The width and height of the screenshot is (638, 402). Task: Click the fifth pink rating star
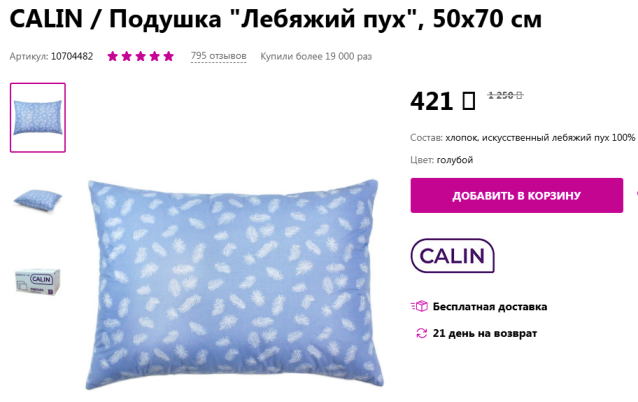click(x=168, y=56)
